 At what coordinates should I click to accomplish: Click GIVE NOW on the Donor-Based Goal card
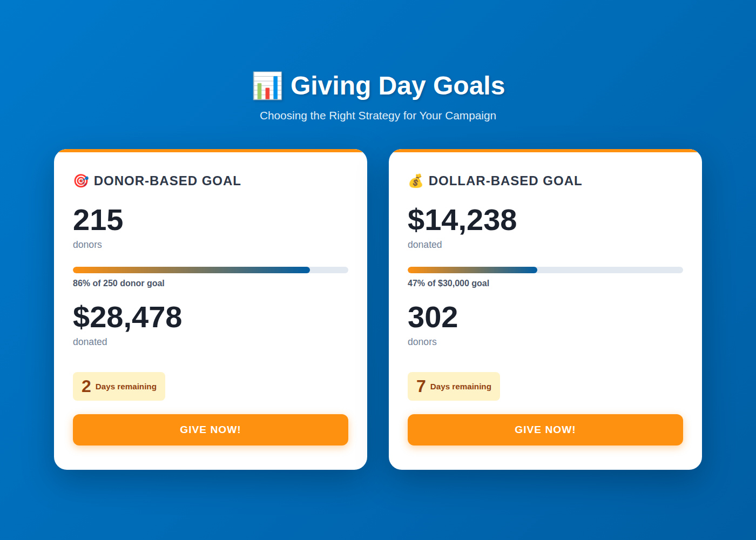[211, 430]
